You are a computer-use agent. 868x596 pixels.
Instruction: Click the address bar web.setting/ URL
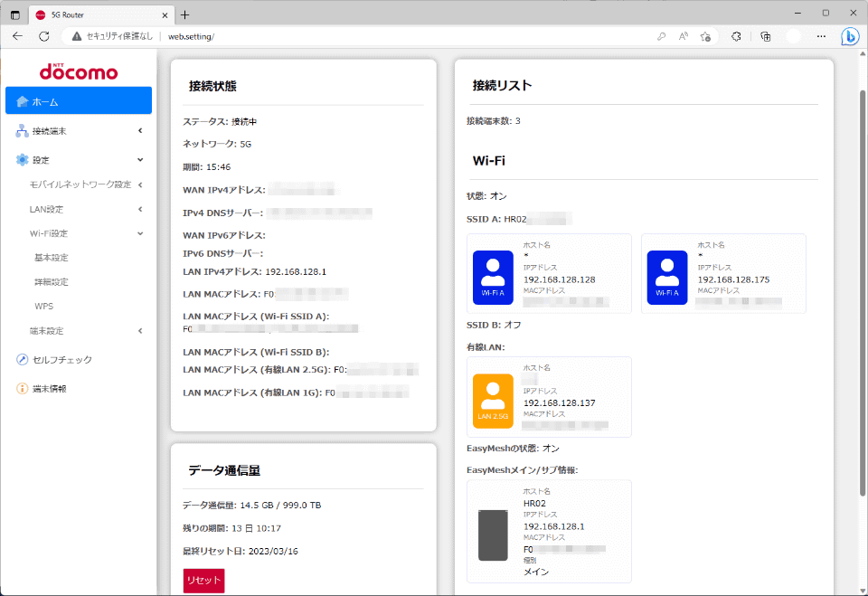(191, 36)
